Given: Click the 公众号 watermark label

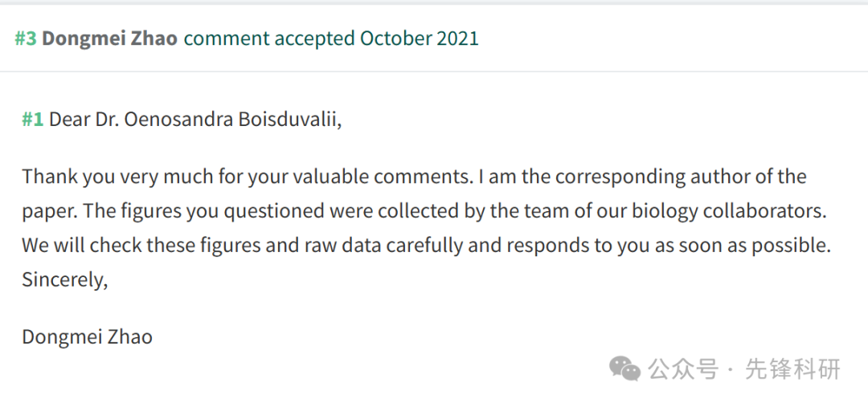Looking at the screenshot, I should [683, 369].
